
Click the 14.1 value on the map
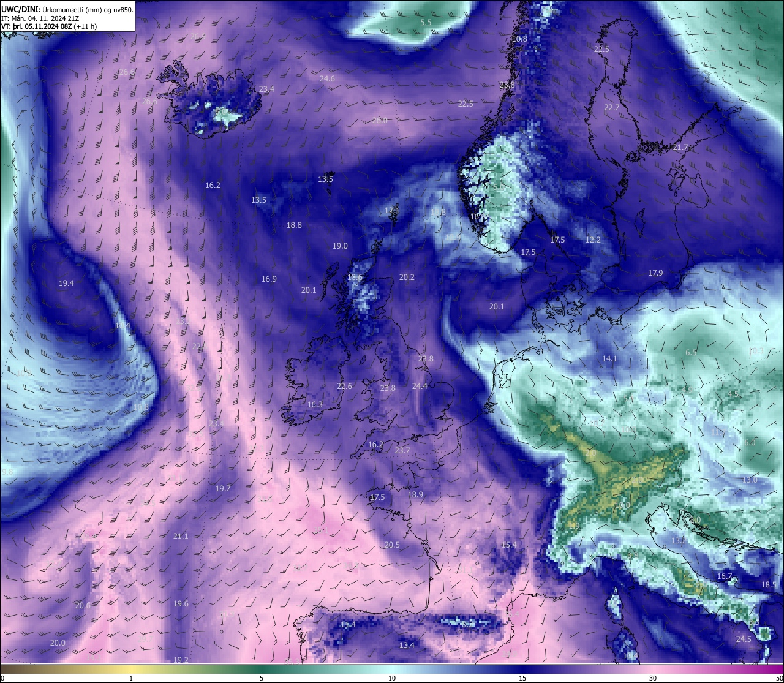tap(609, 358)
